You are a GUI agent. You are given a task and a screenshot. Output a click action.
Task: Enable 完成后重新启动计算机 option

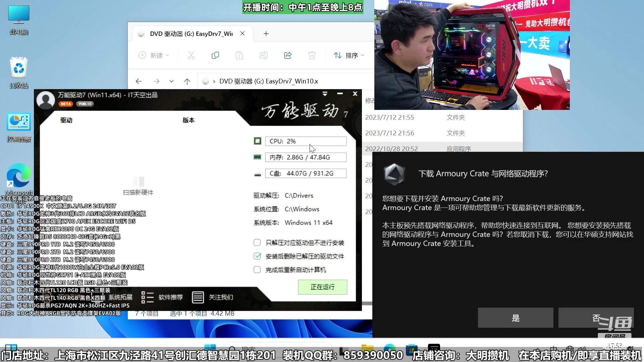click(x=257, y=269)
